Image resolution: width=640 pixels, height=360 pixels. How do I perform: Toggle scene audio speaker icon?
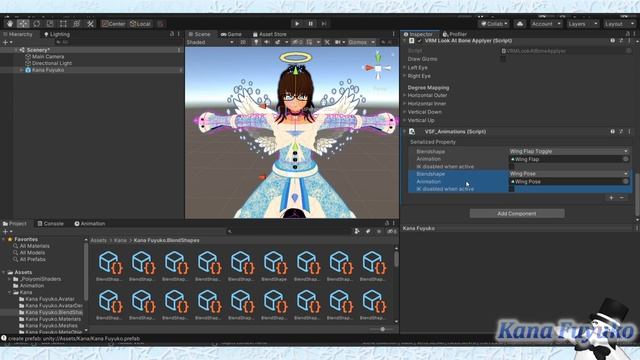pos(267,42)
